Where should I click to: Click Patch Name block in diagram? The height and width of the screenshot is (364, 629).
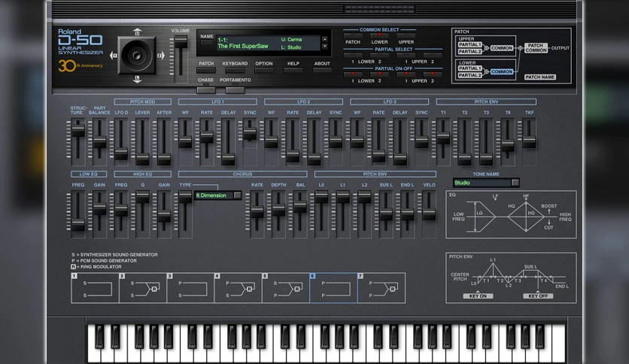[x=540, y=77]
